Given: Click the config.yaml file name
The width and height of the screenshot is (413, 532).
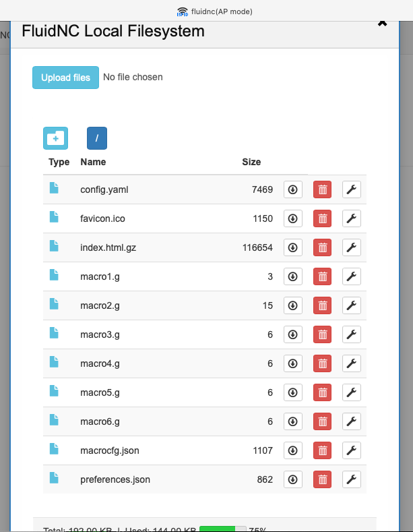Looking at the screenshot, I should pyautogui.click(x=104, y=189).
